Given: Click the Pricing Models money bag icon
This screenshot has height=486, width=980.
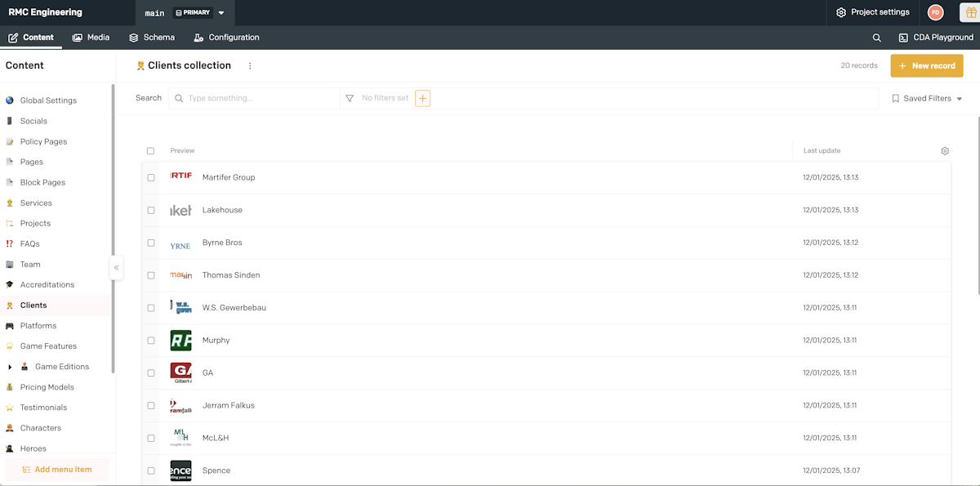Looking at the screenshot, I should (x=10, y=387).
